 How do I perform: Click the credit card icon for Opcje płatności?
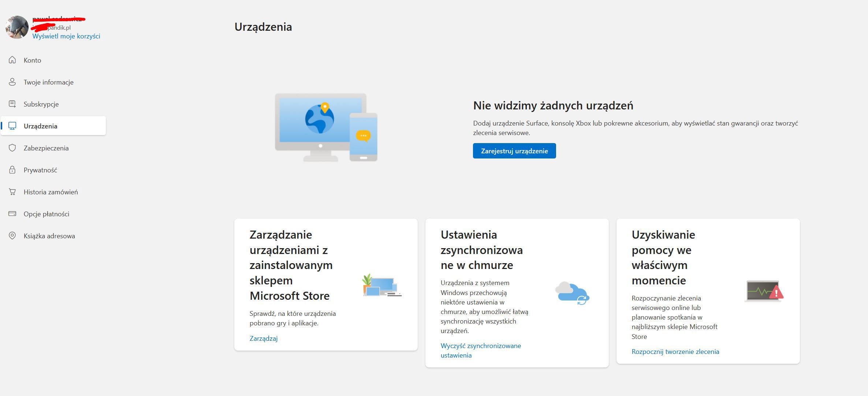click(12, 214)
